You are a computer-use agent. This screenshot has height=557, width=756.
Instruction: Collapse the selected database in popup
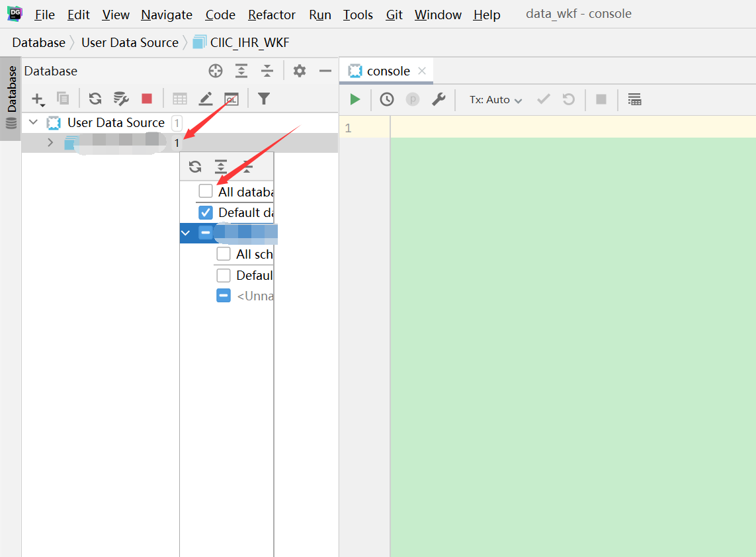point(186,233)
